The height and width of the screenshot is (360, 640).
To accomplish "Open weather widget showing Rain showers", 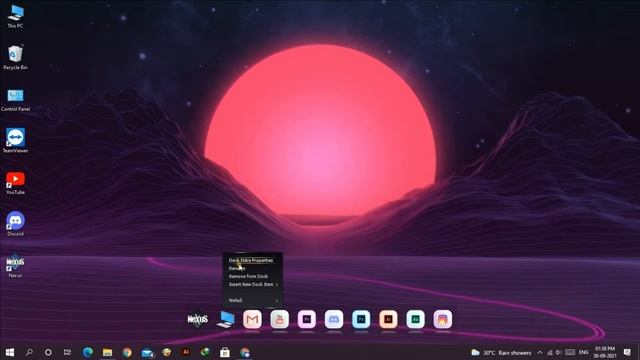I will [501, 353].
